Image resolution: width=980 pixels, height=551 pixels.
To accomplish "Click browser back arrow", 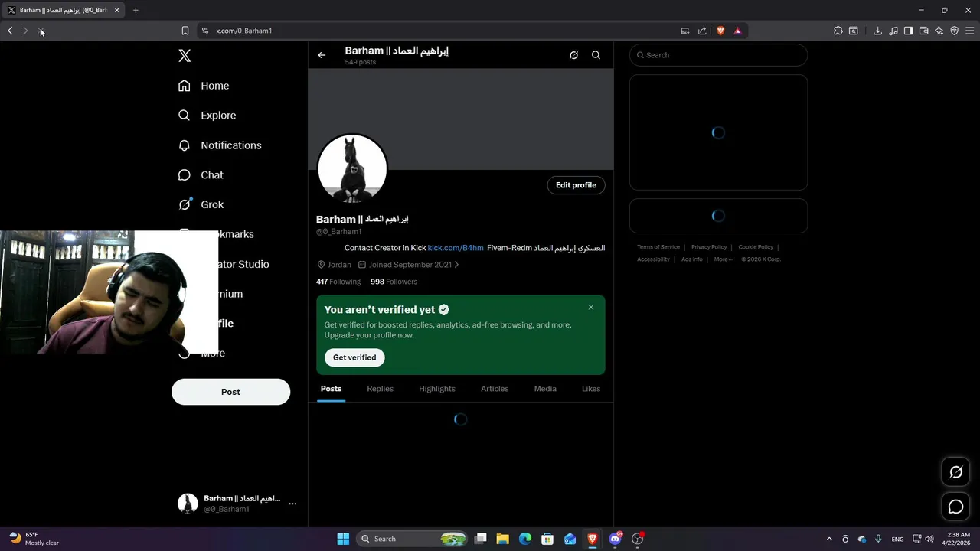I will click(x=10, y=31).
